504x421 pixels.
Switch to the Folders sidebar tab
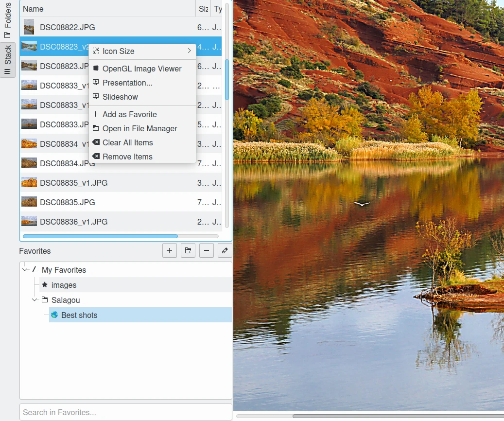(x=8, y=19)
